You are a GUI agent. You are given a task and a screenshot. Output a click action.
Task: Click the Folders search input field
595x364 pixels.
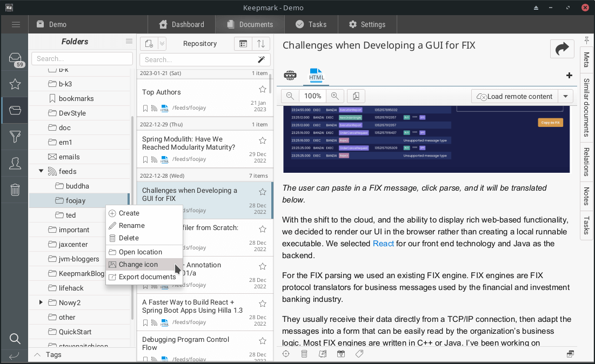coord(82,58)
